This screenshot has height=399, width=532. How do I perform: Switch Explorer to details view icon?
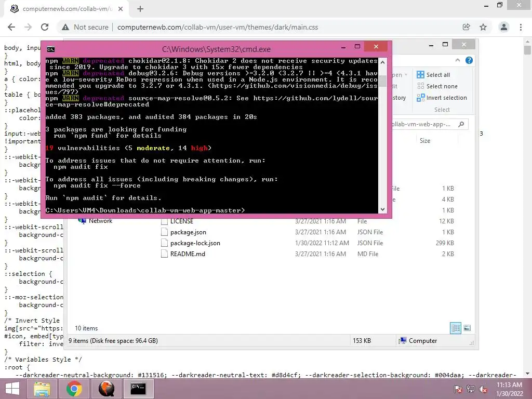[x=456, y=328]
